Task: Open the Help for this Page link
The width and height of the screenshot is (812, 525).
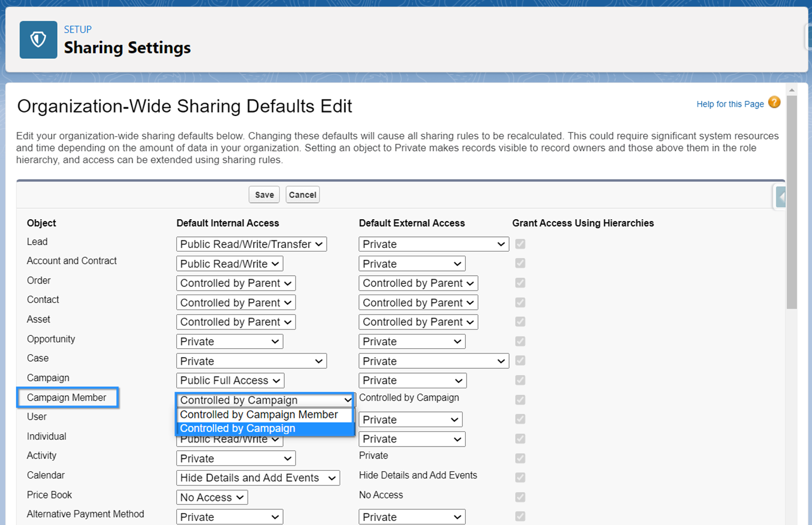Action: (x=730, y=104)
